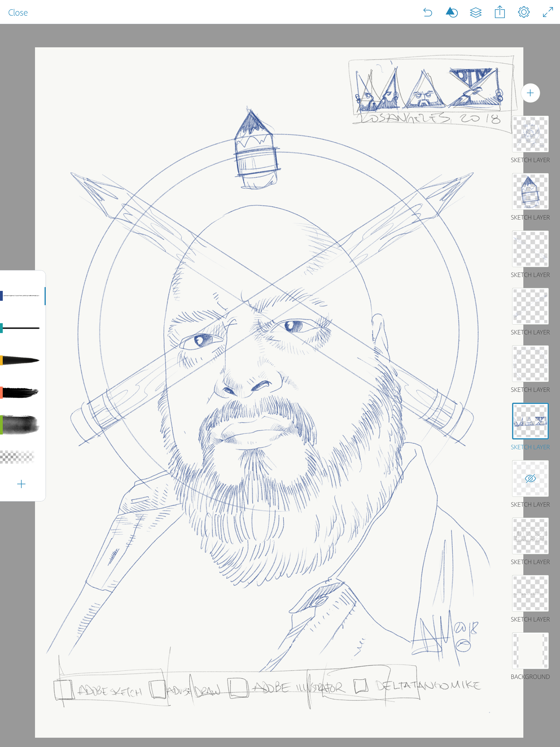Select the teal ink pen brush

[x=22, y=328]
